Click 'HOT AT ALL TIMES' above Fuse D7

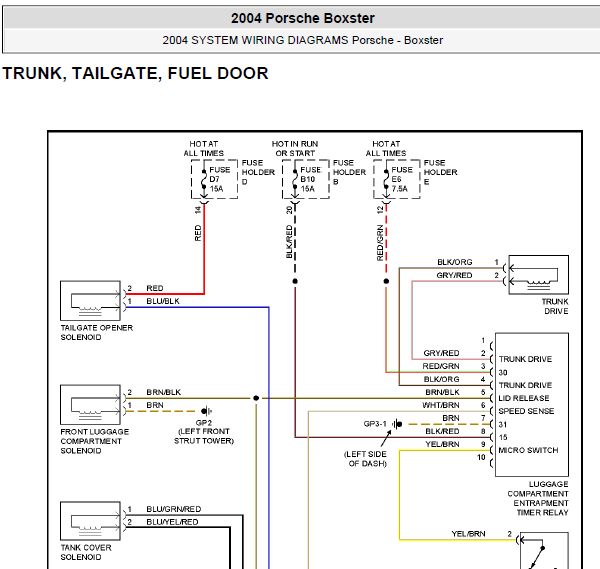(x=204, y=148)
